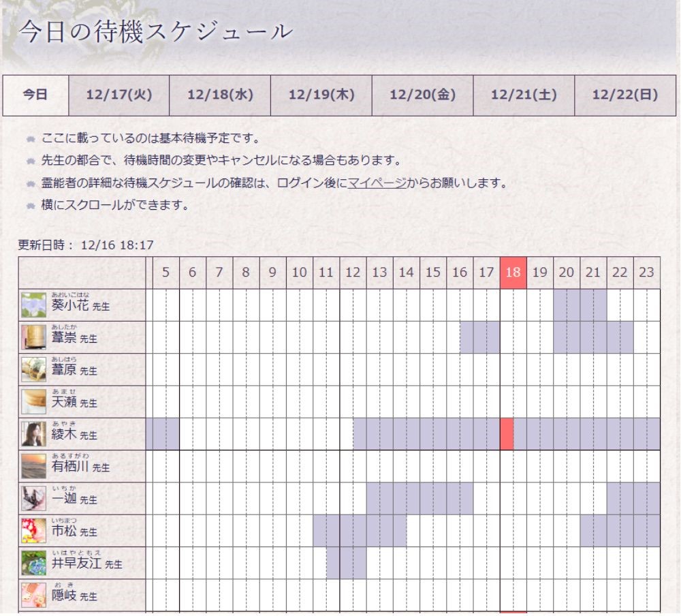
Task: Click the 更新日時: 12/16 18:17 text
Action: click(x=86, y=245)
